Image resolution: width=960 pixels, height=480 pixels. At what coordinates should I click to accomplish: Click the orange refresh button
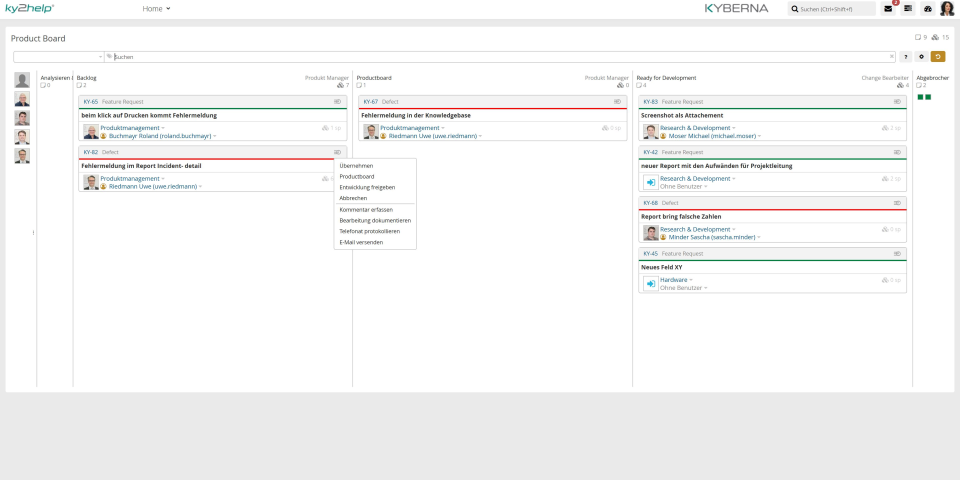tap(938, 57)
